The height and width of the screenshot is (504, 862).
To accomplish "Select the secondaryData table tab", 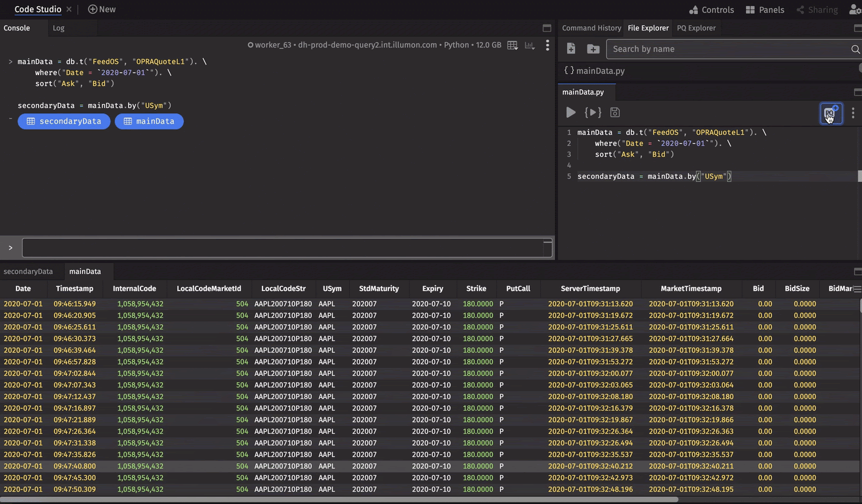I will coord(28,272).
